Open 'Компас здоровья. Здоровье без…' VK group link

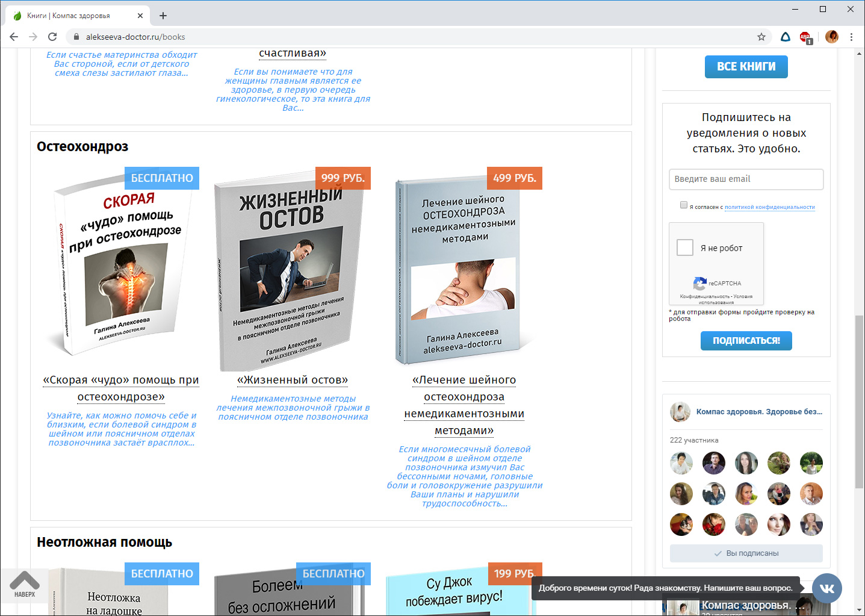[759, 412]
